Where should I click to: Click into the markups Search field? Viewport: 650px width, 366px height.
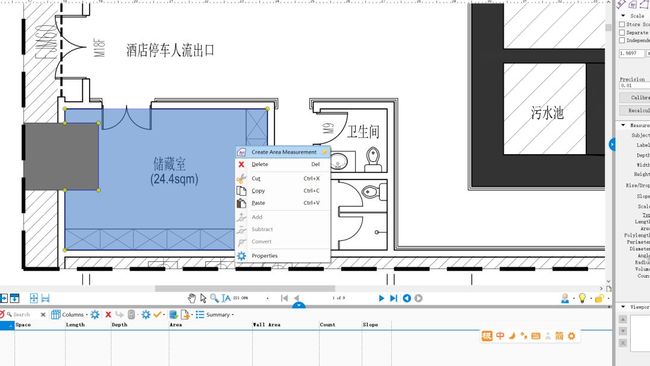coord(22,315)
